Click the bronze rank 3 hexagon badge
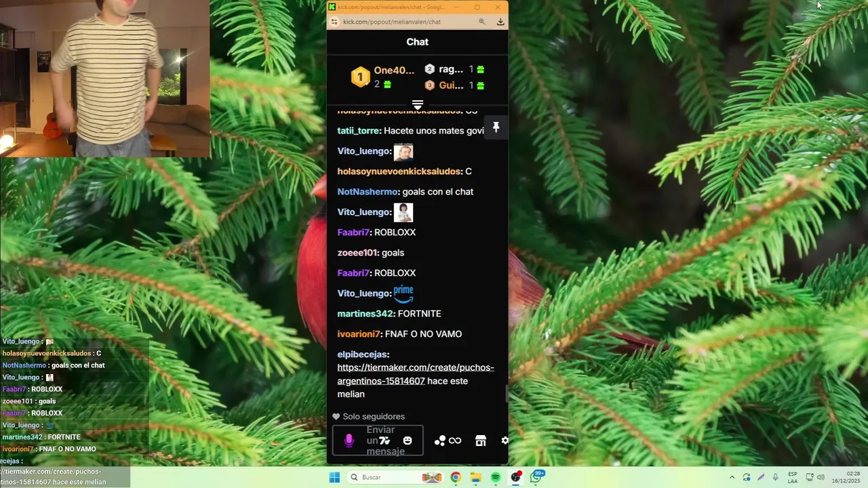 pos(429,85)
